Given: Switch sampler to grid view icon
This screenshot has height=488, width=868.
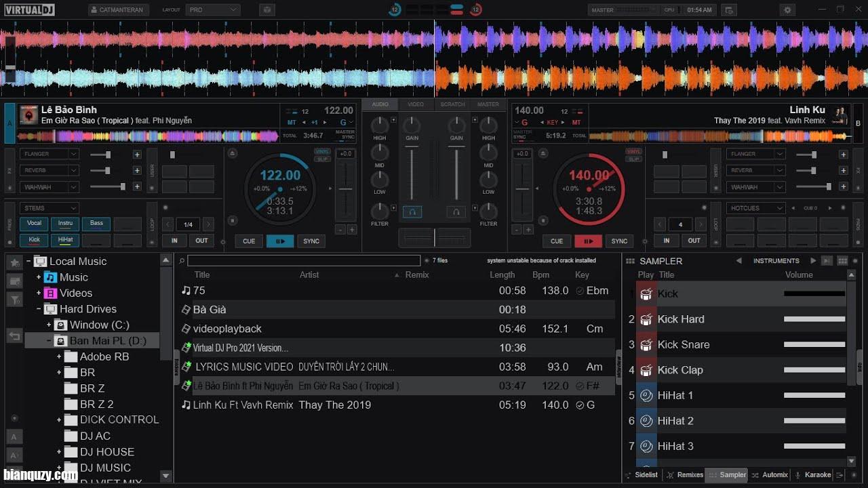Looking at the screenshot, I should (843, 261).
